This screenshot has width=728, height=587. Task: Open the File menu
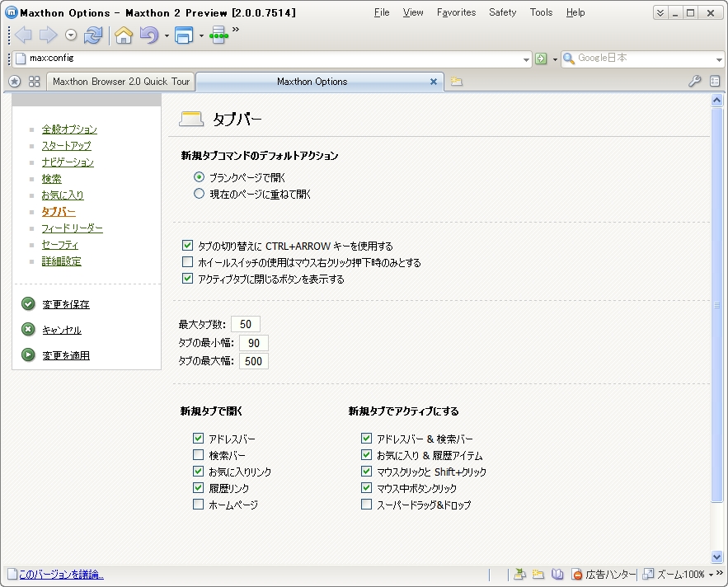382,12
